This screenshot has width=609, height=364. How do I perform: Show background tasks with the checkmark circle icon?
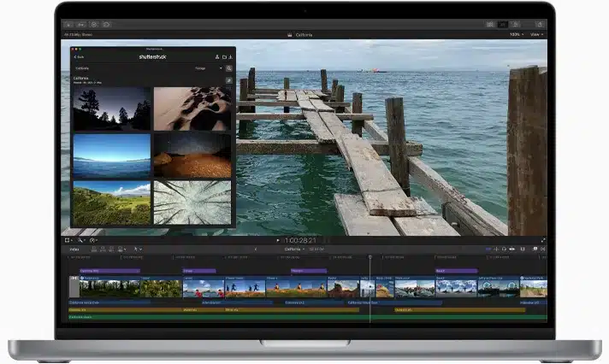click(x=94, y=25)
